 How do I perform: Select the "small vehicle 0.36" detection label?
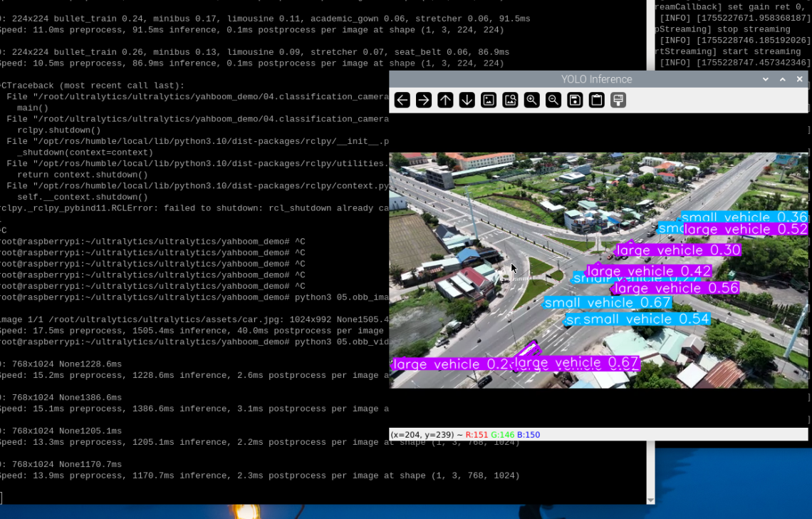744,217
